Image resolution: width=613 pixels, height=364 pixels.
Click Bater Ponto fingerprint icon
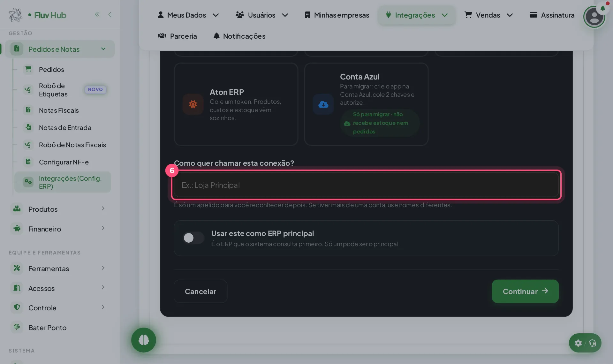(x=17, y=327)
